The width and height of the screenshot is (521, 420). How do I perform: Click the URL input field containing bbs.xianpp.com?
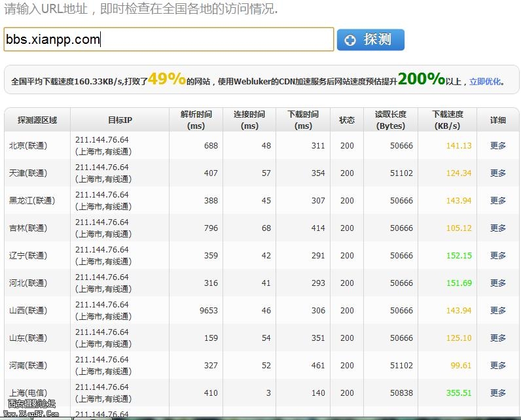point(168,40)
